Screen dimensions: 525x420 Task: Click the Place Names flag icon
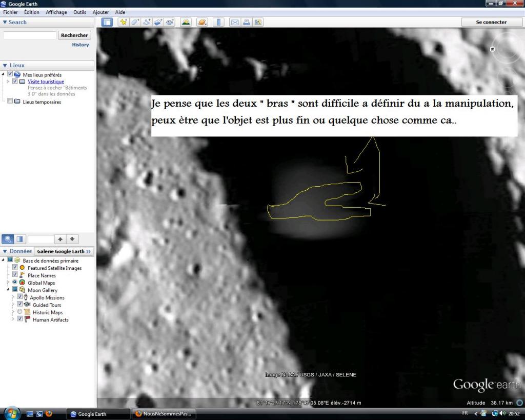pos(22,275)
